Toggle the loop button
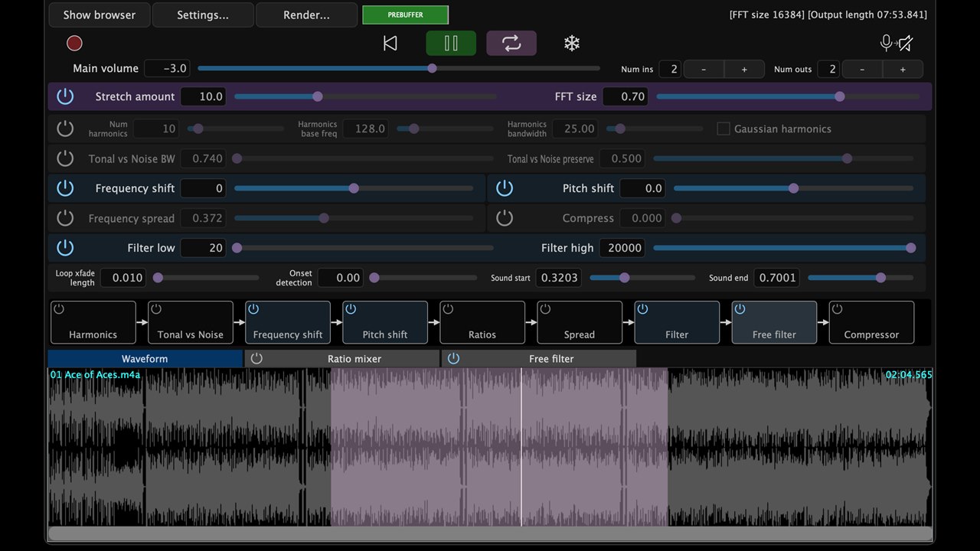Image resolution: width=980 pixels, height=551 pixels. [x=511, y=43]
